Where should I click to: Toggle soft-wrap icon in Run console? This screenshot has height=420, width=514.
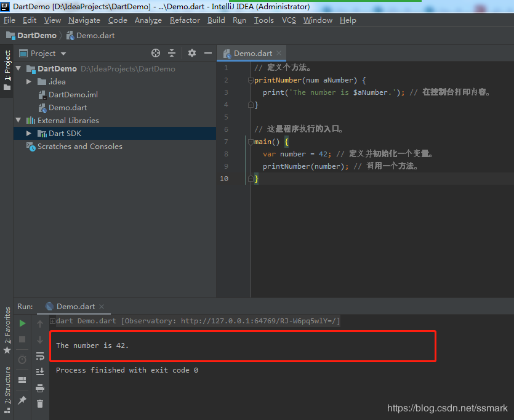click(40, 356)
